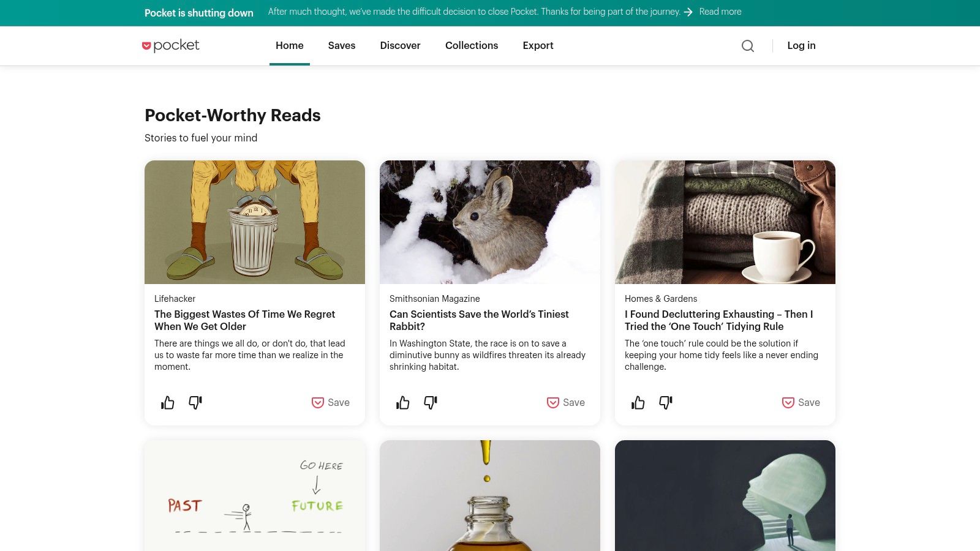
Task: Switch to the Discover tab
Action: (401, 45)
